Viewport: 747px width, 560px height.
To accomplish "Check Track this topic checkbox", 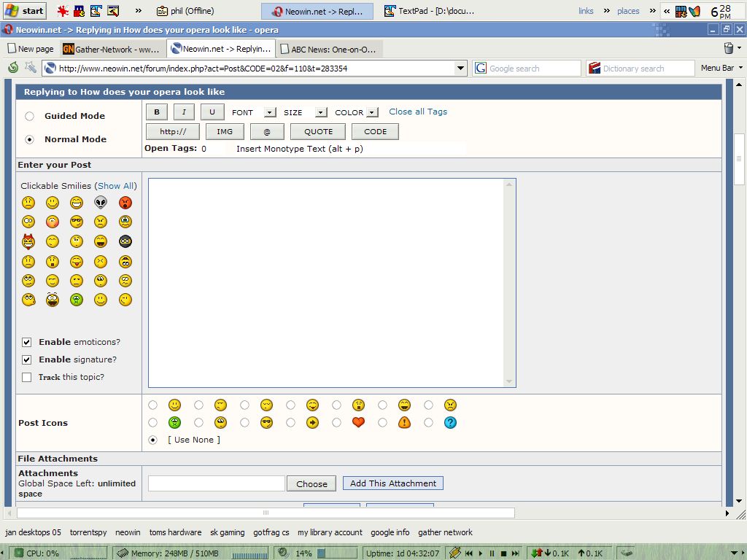I will [x=27, y=377].
